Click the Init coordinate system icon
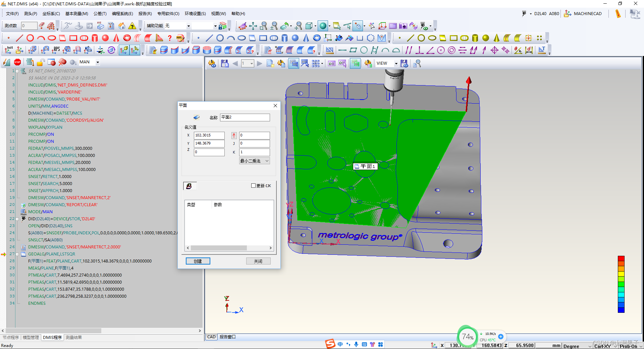Image resolution: width=644 pixels, height=349 pixels. 8,50
